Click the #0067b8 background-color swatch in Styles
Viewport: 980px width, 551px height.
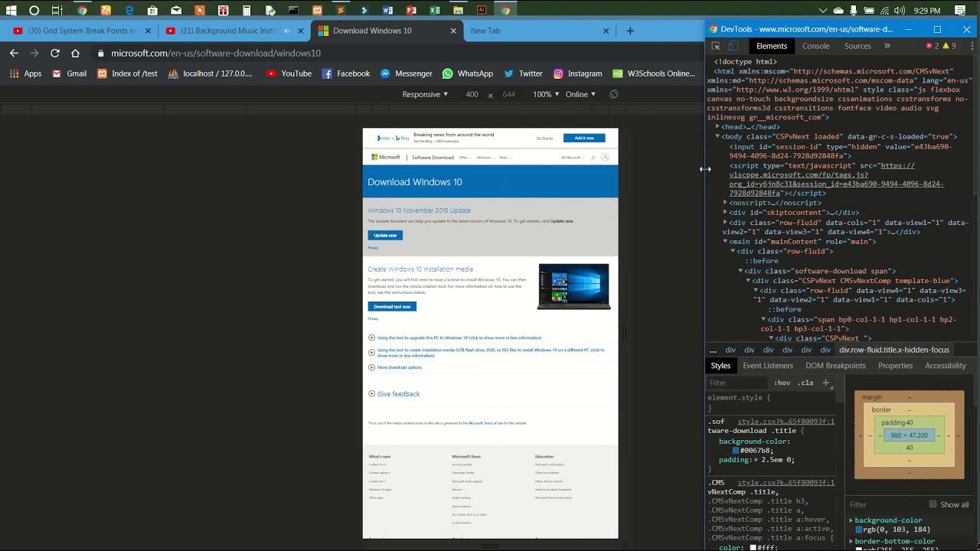[x=736, y=451]
